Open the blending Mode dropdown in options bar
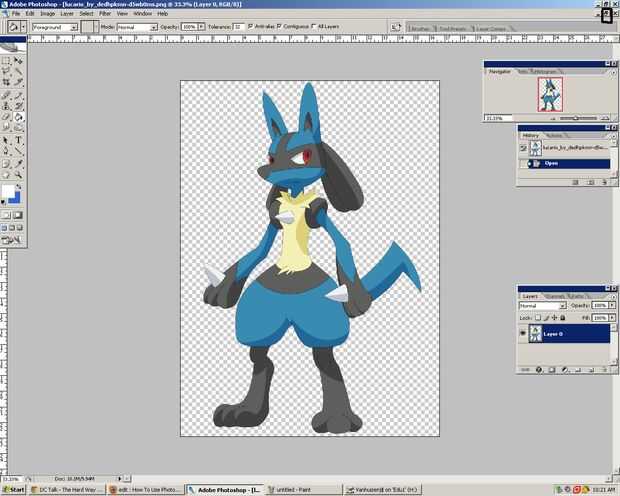Screen dimensions: 620x496 coord(137,27)
